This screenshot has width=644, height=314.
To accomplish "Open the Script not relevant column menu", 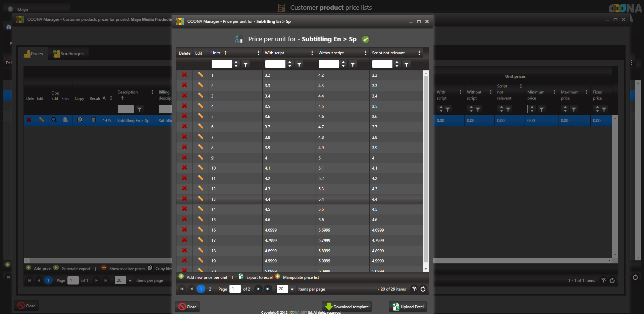I will 419,53.
